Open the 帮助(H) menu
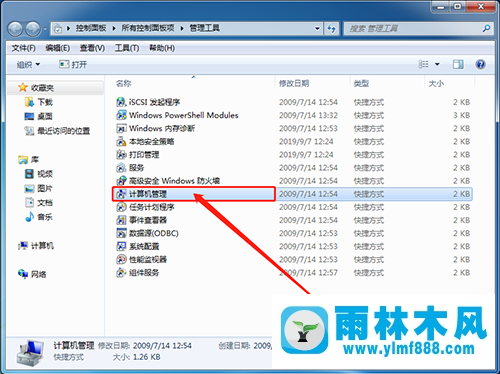This screenshot has width=500, height=374. coord(162,48)
